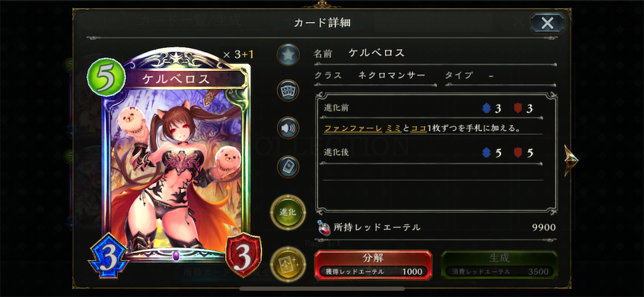The width and height of the screenshot is (644, 297).
Task: Open the related cards icon
Action: pos(288,90)
